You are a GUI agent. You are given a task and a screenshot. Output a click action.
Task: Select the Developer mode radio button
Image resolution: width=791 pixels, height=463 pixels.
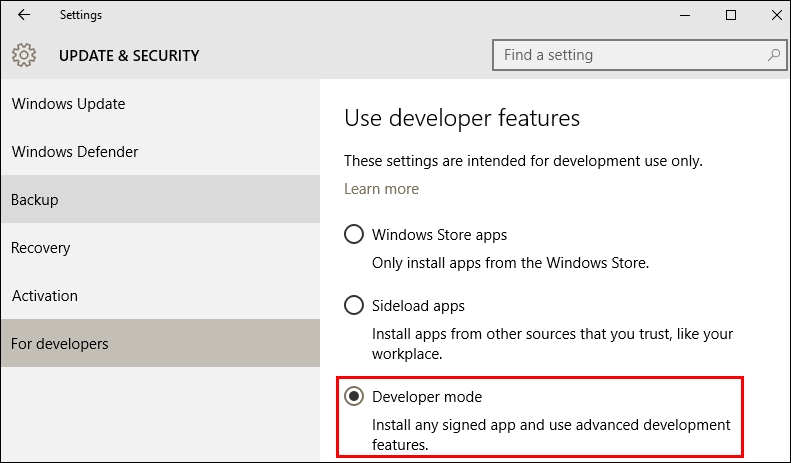click(x=354, y=397)
